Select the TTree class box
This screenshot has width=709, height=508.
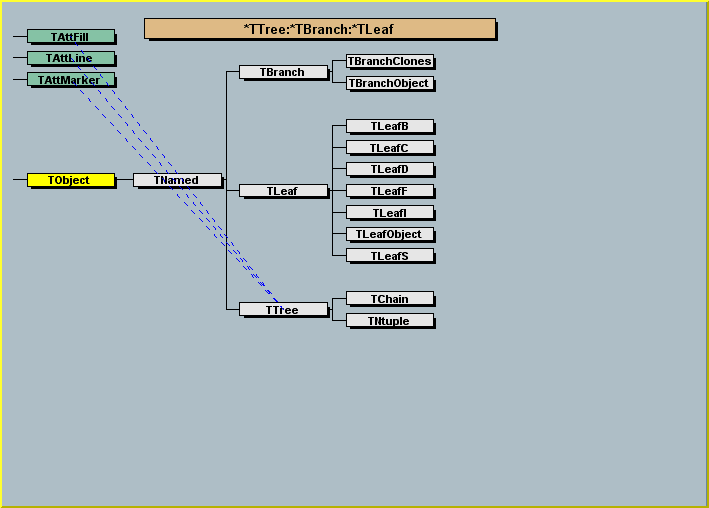pos(284,310)
